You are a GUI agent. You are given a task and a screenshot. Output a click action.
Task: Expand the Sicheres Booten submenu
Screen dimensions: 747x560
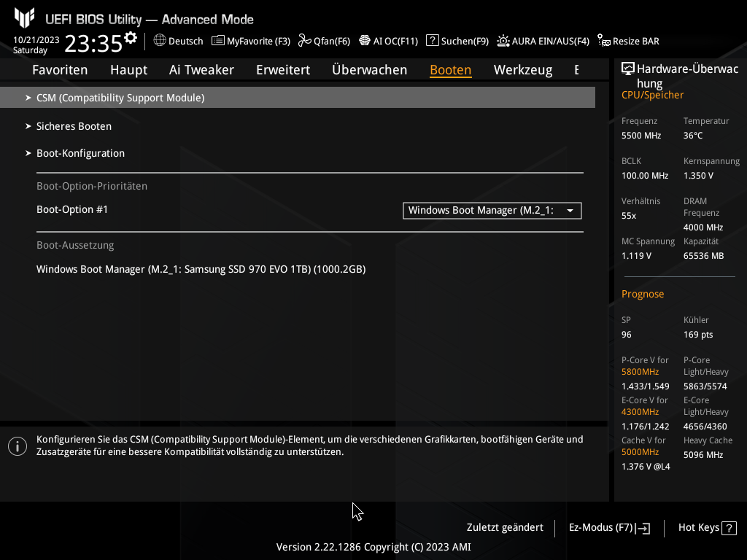(74, 126)
